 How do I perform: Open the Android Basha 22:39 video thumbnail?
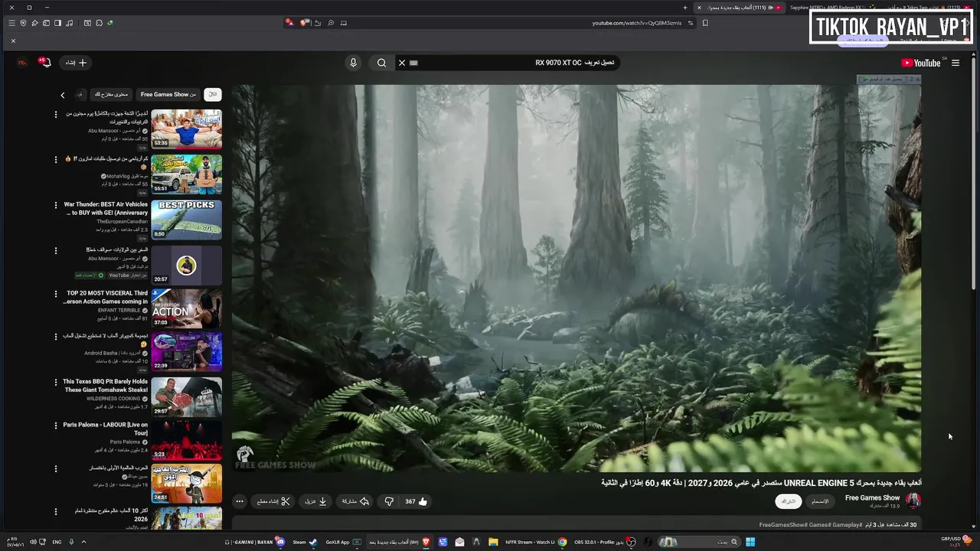tap(186, 351)
